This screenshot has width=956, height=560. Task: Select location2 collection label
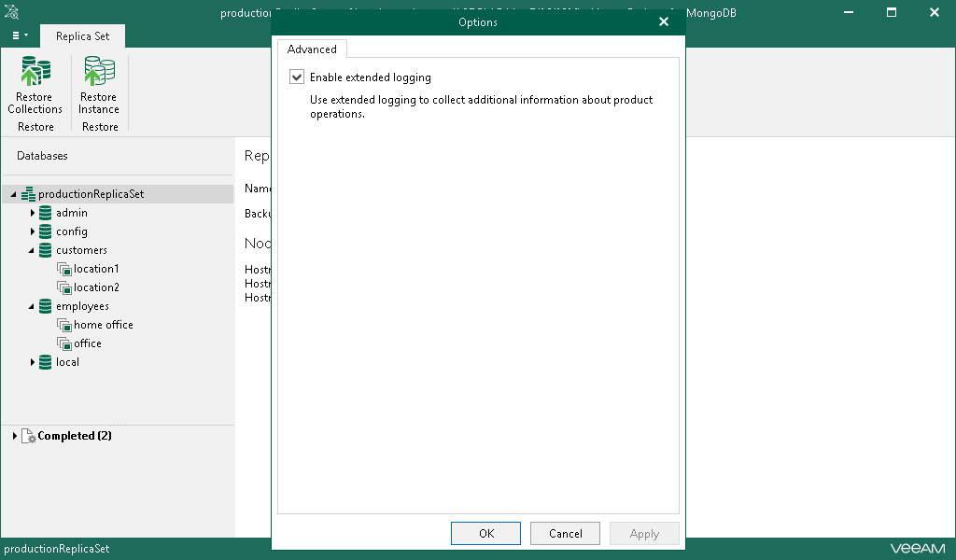(96, 287)
